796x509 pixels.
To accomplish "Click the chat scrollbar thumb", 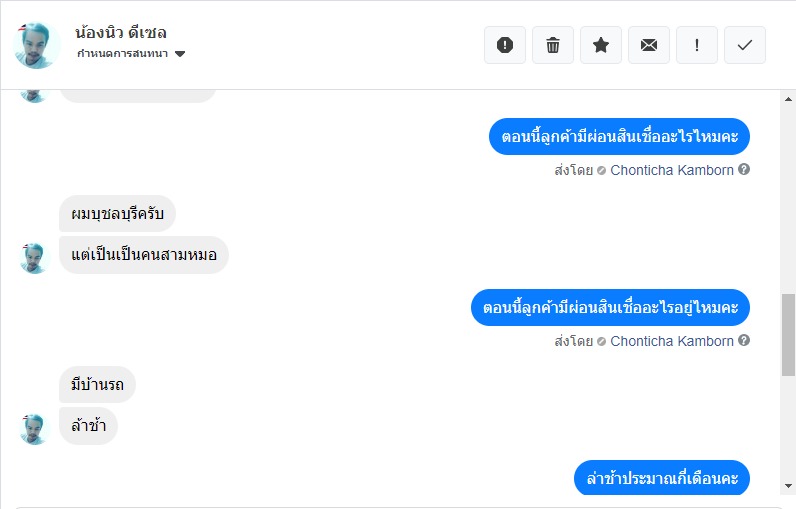I will click(788, 335).
